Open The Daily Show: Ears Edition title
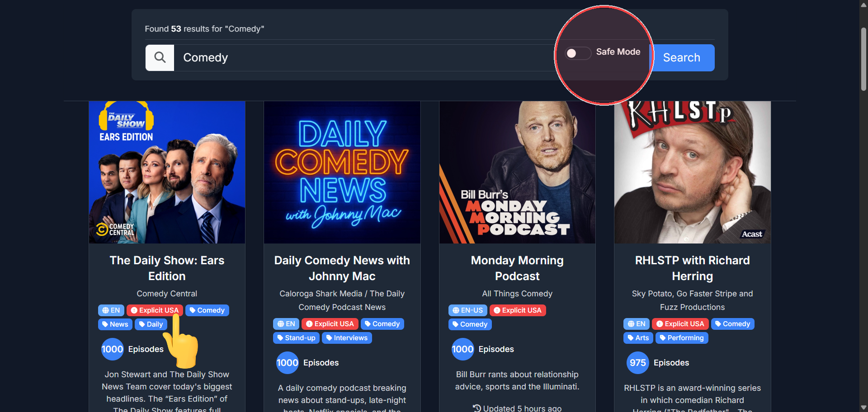The image size is (868, 412). [x=167, y=268]
